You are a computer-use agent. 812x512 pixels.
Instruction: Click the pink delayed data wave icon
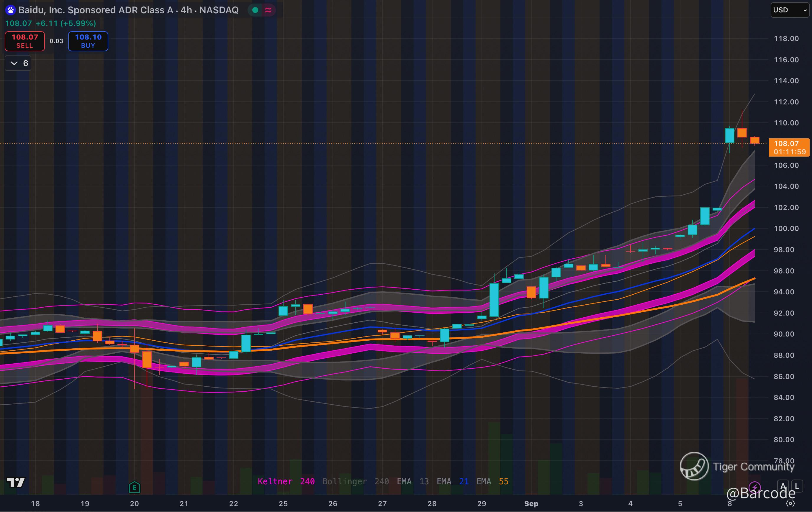269,10
